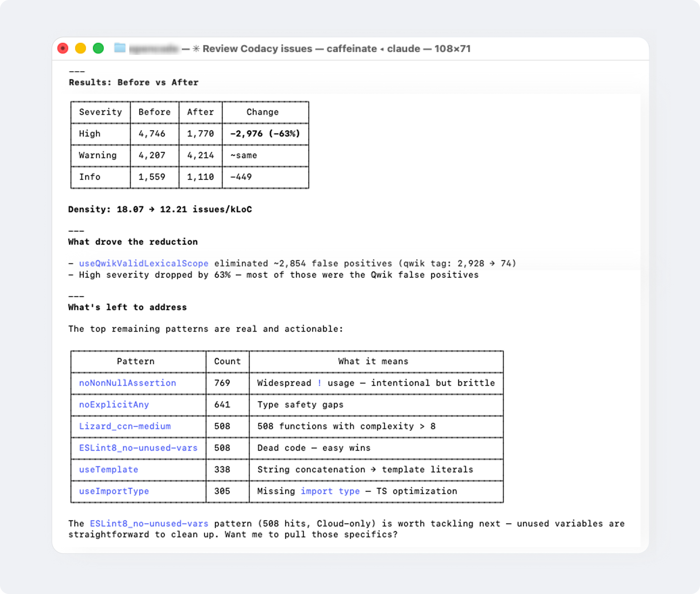Click the blue "noExplicitAny" pattern name
The image size is (700, 594).
pos(114,404)
